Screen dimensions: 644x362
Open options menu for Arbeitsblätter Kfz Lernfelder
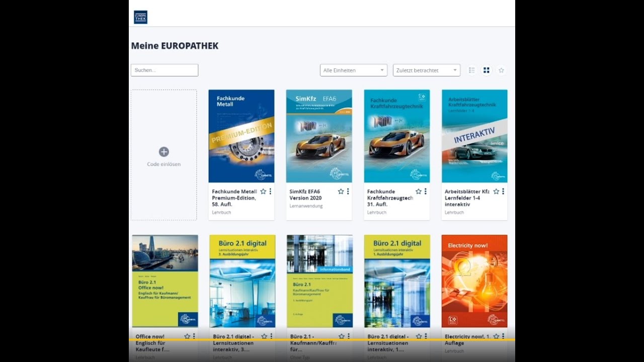(503, 192)
